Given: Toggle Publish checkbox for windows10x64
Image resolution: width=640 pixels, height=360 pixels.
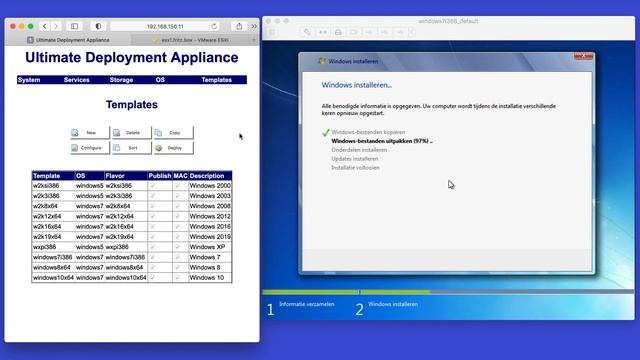Looking at the screenshot, I should 153,278.
